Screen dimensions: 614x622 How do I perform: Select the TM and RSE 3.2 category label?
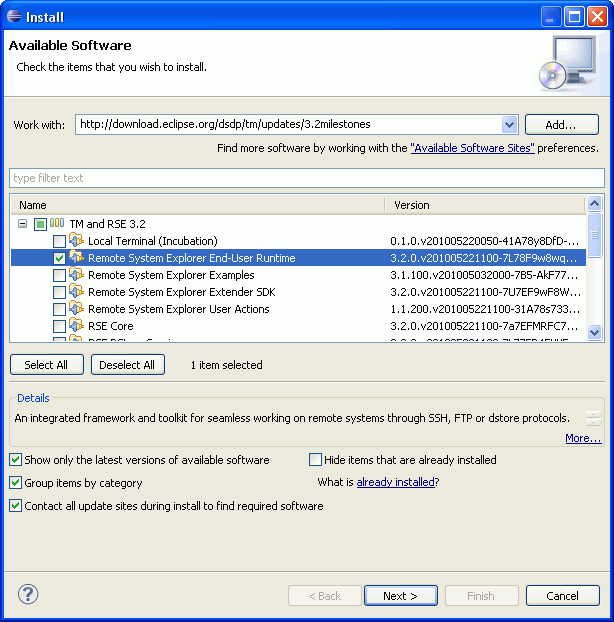[107, 224]
